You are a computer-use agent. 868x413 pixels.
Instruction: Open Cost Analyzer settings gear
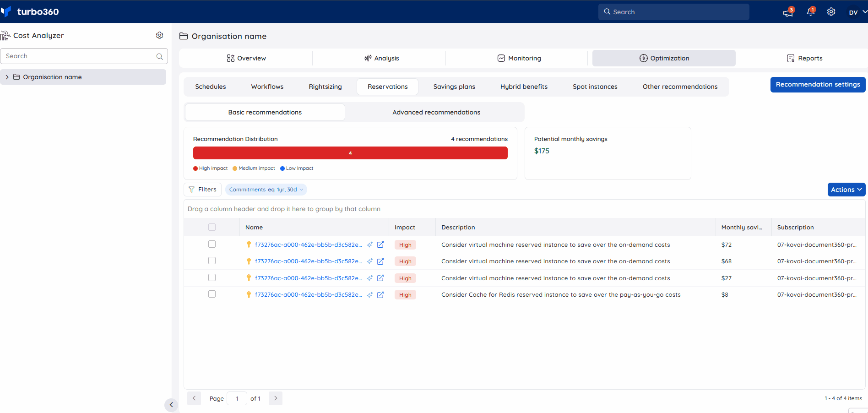pos(159,35)
